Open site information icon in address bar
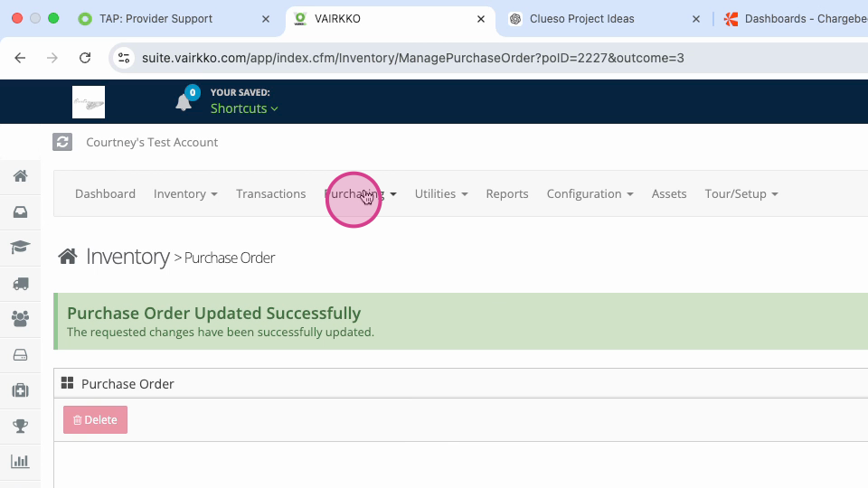 124,58
